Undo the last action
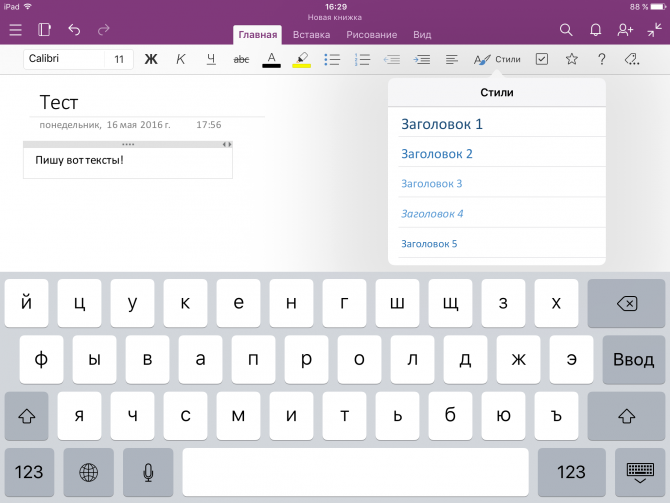Viewport: 670px width, 503px height. [74, 29]
